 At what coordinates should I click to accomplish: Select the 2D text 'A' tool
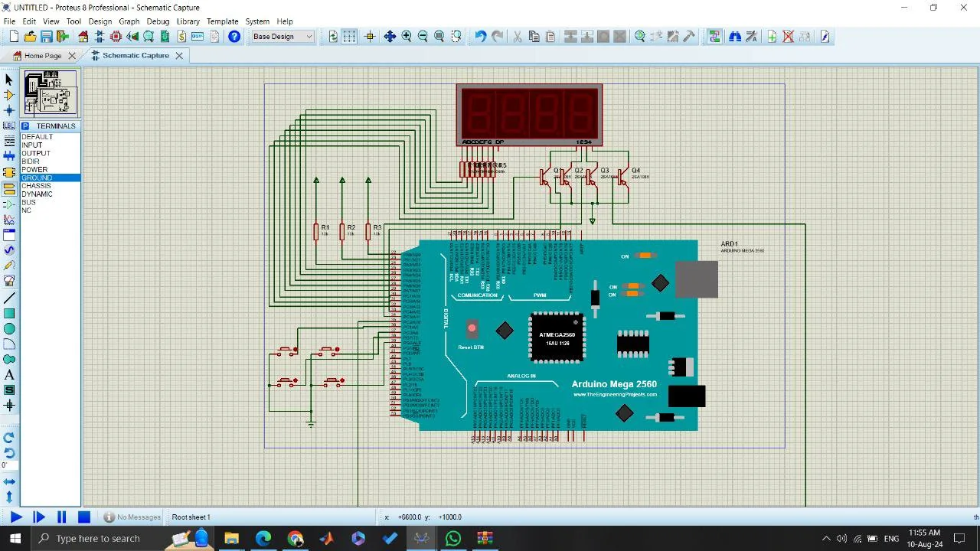click(9, 375)
